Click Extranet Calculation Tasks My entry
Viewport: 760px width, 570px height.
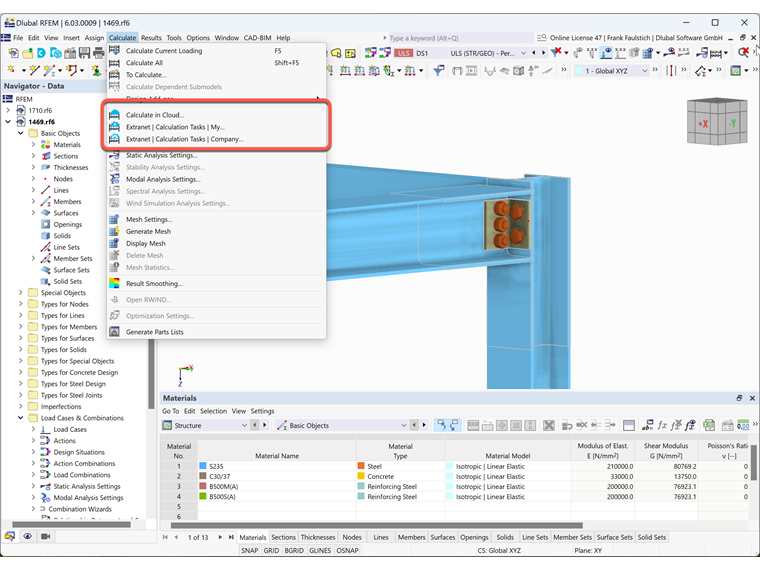216,127
